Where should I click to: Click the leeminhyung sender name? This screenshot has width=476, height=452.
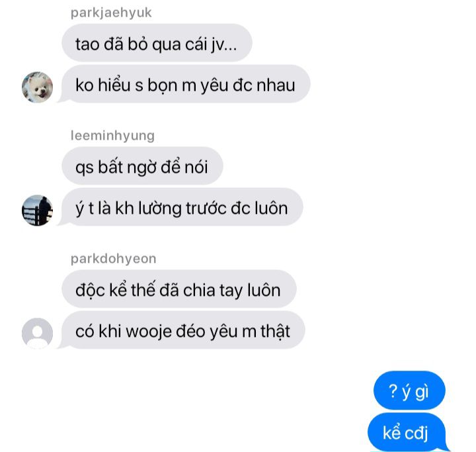pyautogui.click(x=112, y=136)
